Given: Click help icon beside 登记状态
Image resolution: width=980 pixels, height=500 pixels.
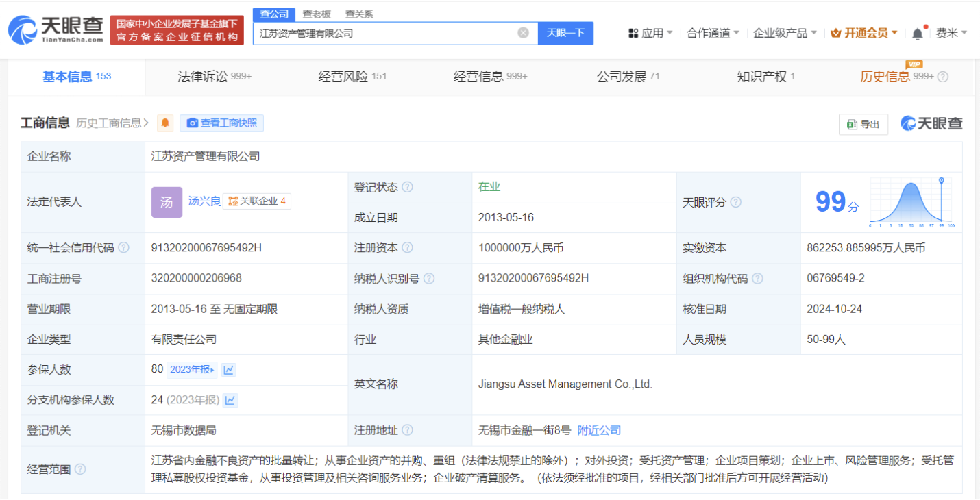Looking at the screenshot, I should [407, 187].
